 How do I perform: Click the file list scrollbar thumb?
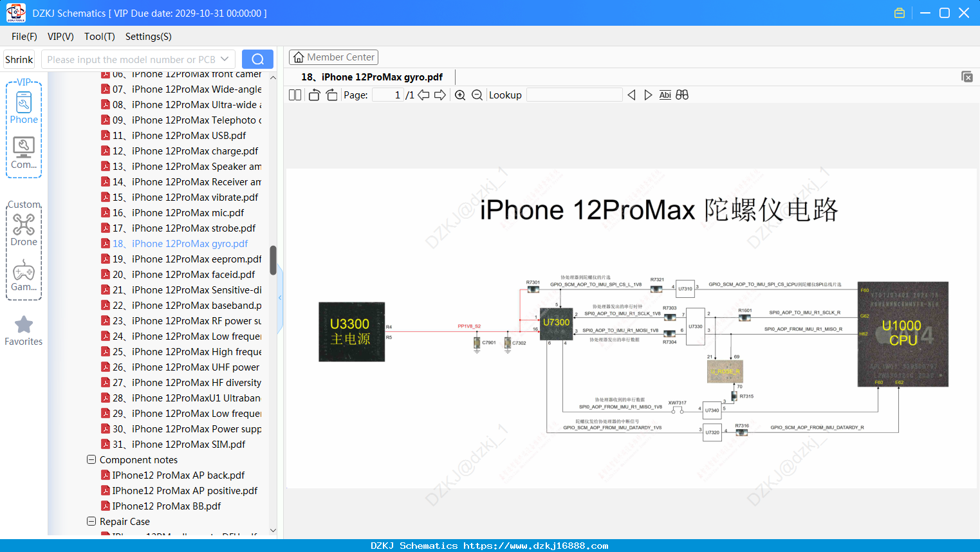click(273, 261)
